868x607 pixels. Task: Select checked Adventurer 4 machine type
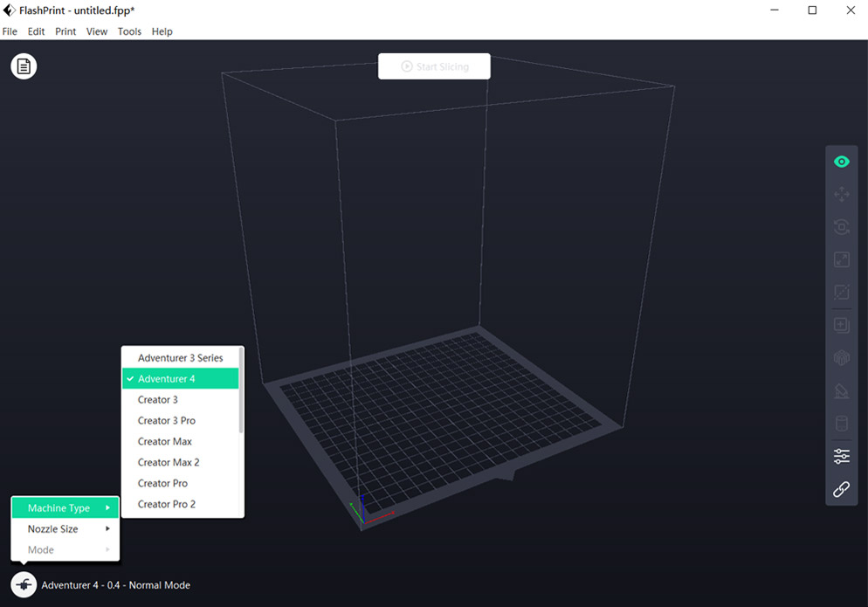tap(181, 379)
